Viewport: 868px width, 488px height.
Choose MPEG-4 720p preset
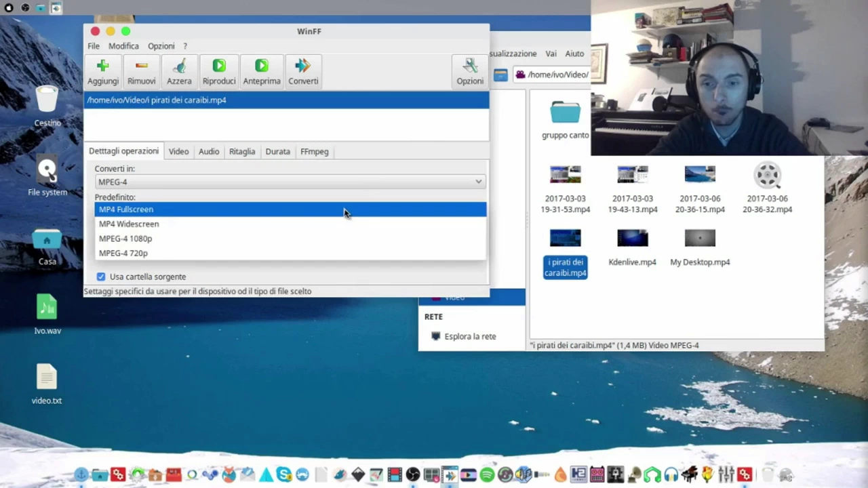290,253
